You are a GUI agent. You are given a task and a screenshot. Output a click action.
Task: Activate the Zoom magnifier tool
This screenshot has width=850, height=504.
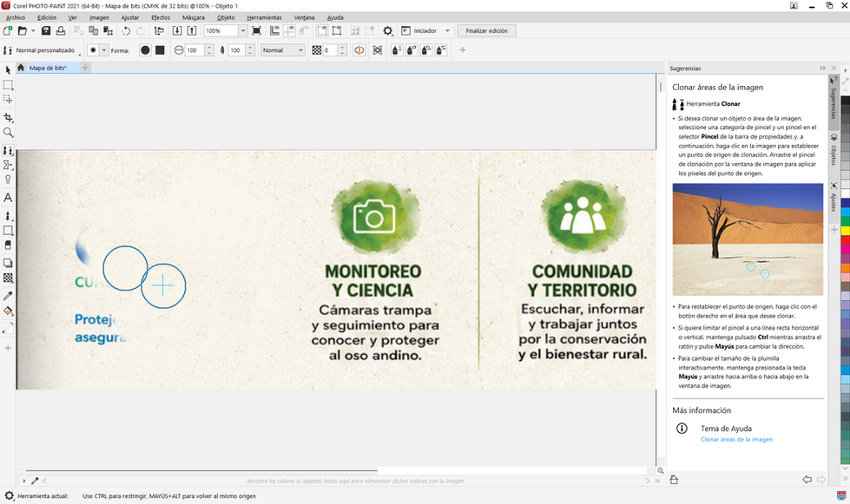8,133
